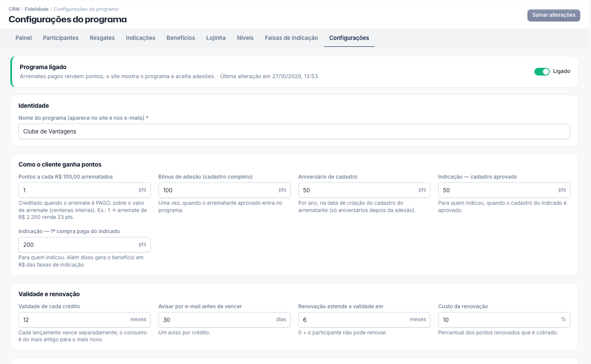591x364 pixels.
Task: Click the Avisar por e-mail days input
Action: [225, 320]
